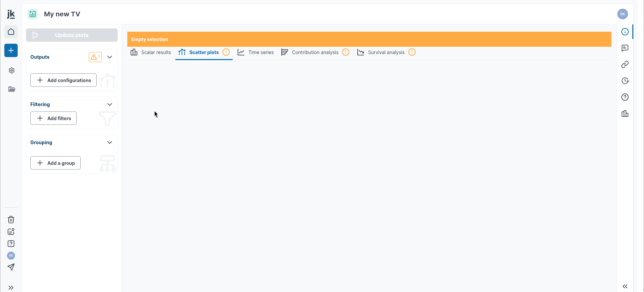Collapse the right panel with double chevron
The width and height of the screenshot is (644, 292).
tap(625, 286)
